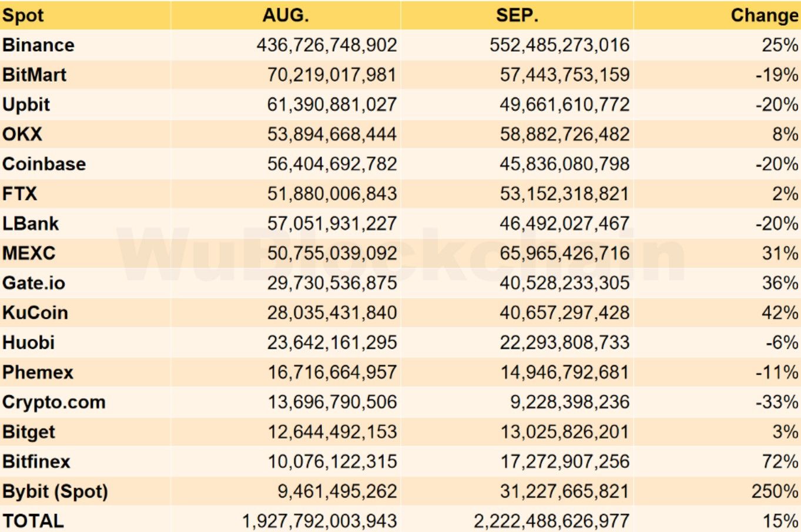Viewport: 801px width, 532px height.
Task: Select the AUG. column header
Action: pyautogui.click(x=285, y=15)
